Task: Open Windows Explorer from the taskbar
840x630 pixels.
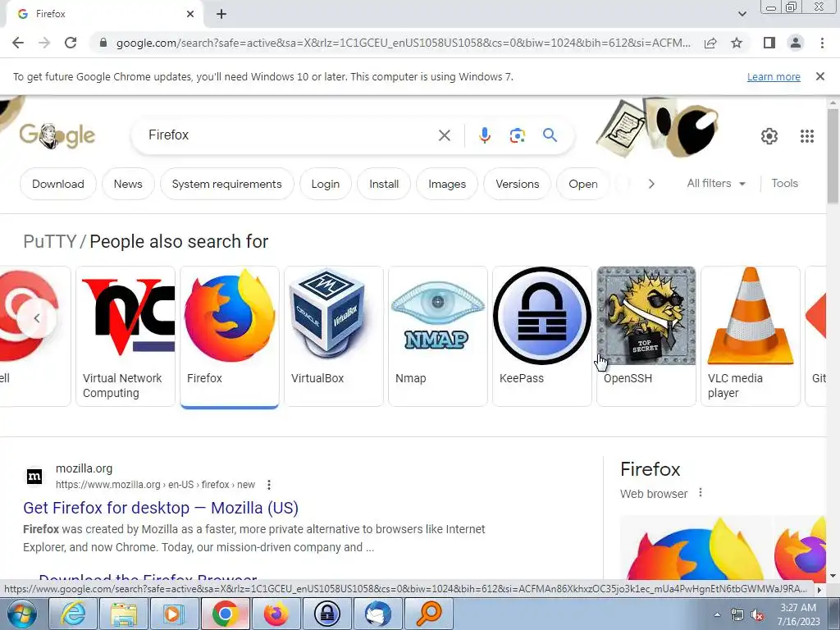Action: tap(124, 614)
